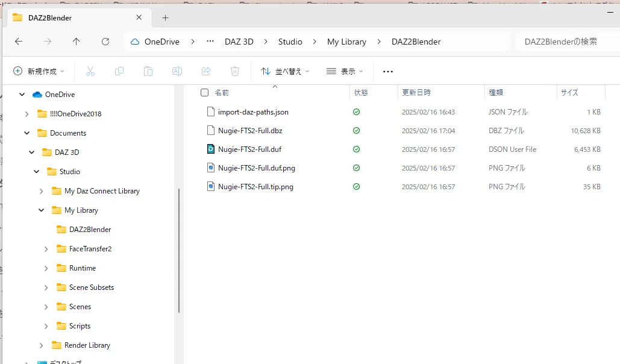Click the Nugie-FTS2-Full.duf file icon
The width and height of the screenshot is (620, 364).
[x=211, y=149]
